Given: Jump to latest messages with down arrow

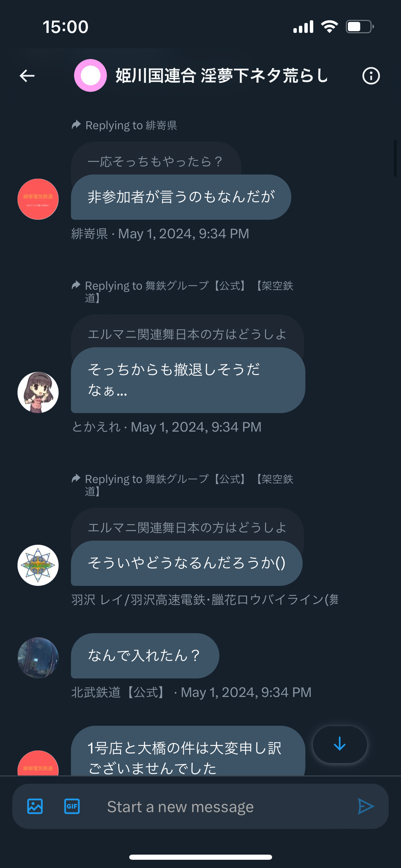Looking at the screenshot, I should tap(340, 744).
